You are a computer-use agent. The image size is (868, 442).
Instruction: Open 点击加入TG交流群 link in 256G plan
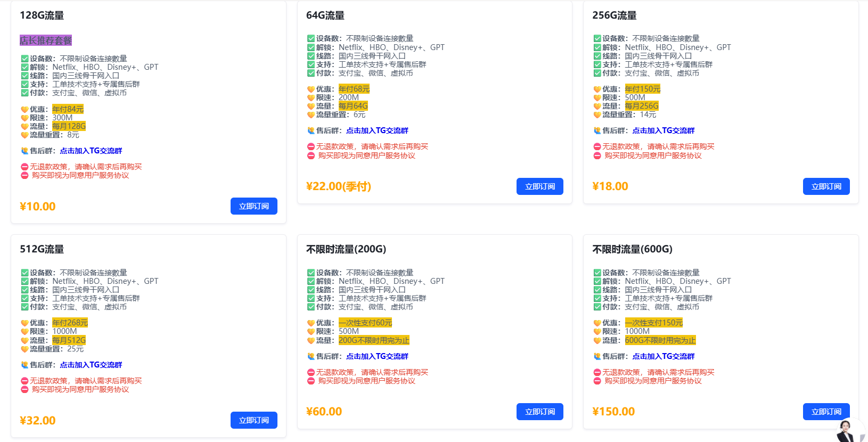(x=664, y=130)
